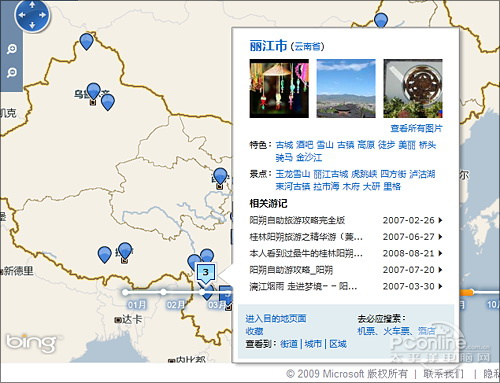Click the 收藏 favorite link

coord(254,331)
